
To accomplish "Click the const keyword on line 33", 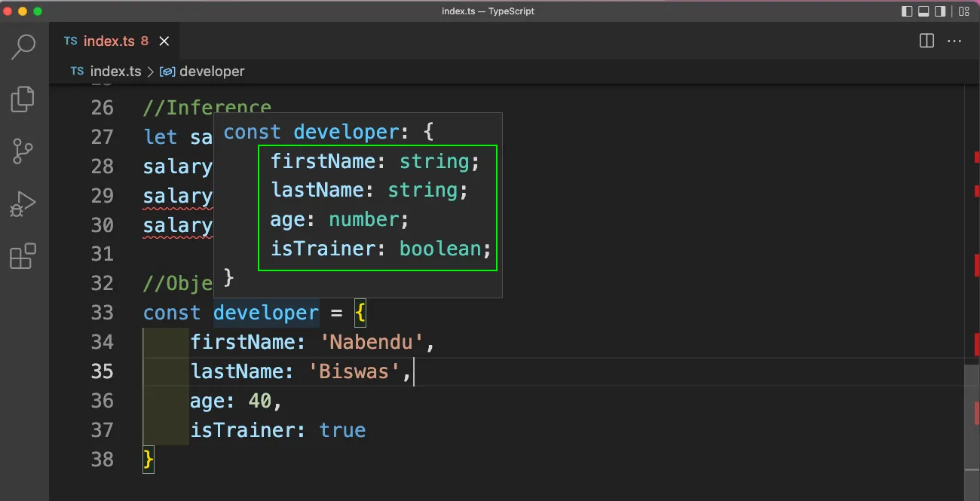I will (172, 313).
